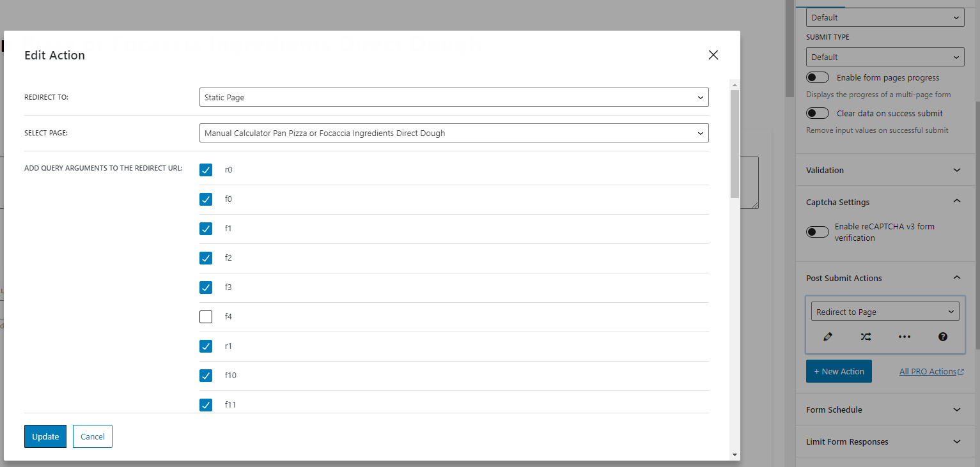Click the Update button
The image size is (980, 467).
(45, 436)
